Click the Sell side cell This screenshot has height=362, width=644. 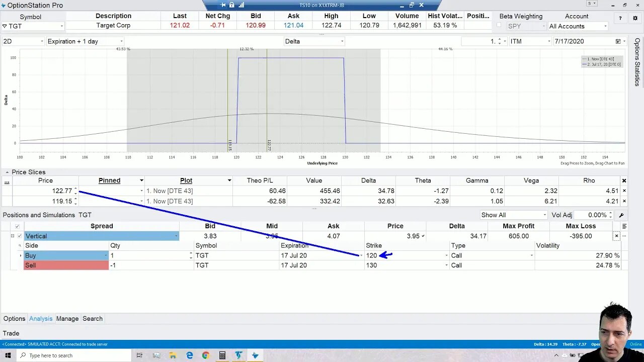click(x=66, y=265)
